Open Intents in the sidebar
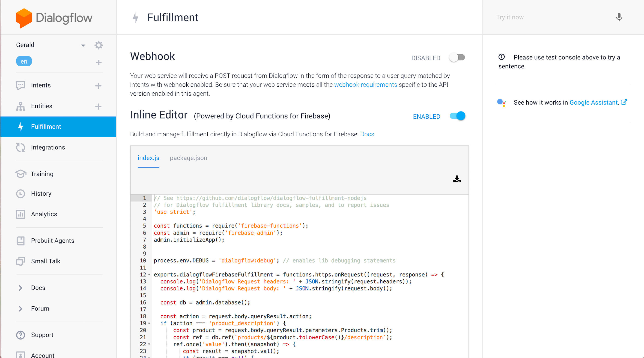 coord(41,85)
